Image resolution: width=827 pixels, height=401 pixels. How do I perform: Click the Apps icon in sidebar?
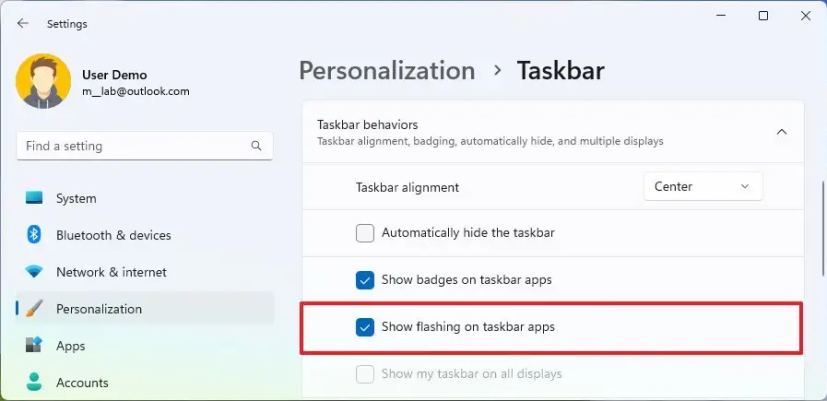(x=34, y=346)
